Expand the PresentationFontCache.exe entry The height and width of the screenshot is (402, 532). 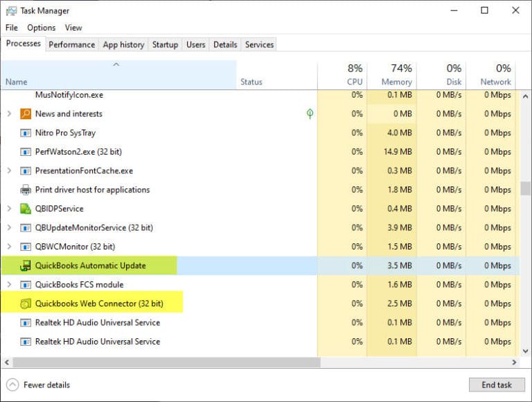coord(9,171)
